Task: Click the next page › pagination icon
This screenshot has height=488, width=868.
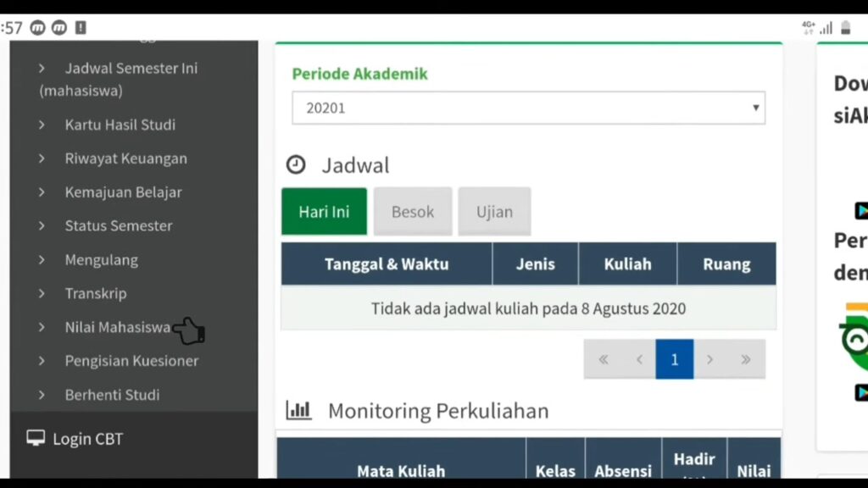Action: tap(710, 359)
